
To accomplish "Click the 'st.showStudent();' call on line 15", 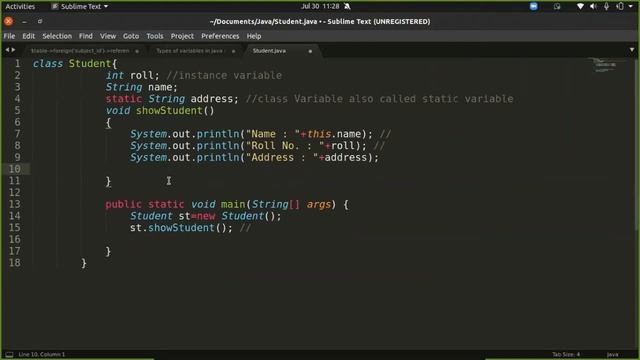I will point(181,228).
